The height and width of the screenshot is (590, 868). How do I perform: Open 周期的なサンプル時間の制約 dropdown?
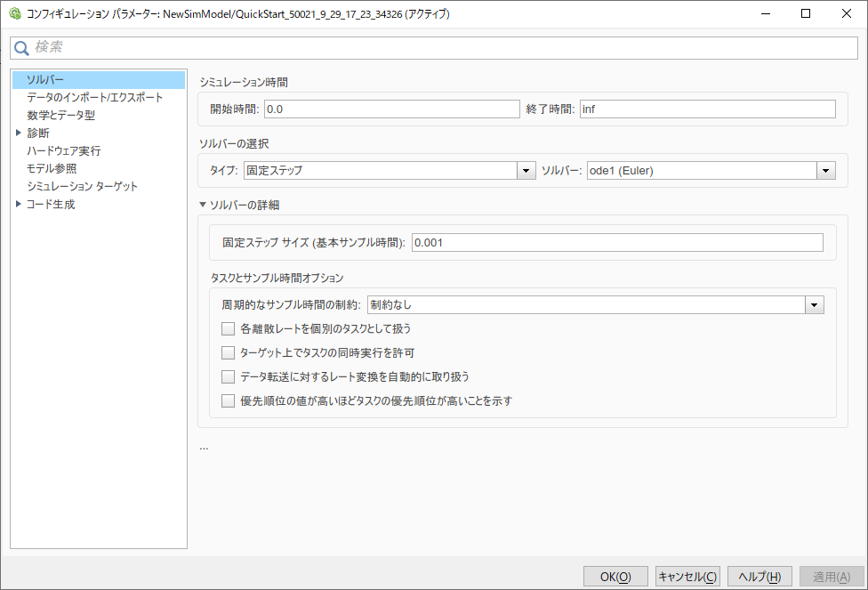pos(813,304)
